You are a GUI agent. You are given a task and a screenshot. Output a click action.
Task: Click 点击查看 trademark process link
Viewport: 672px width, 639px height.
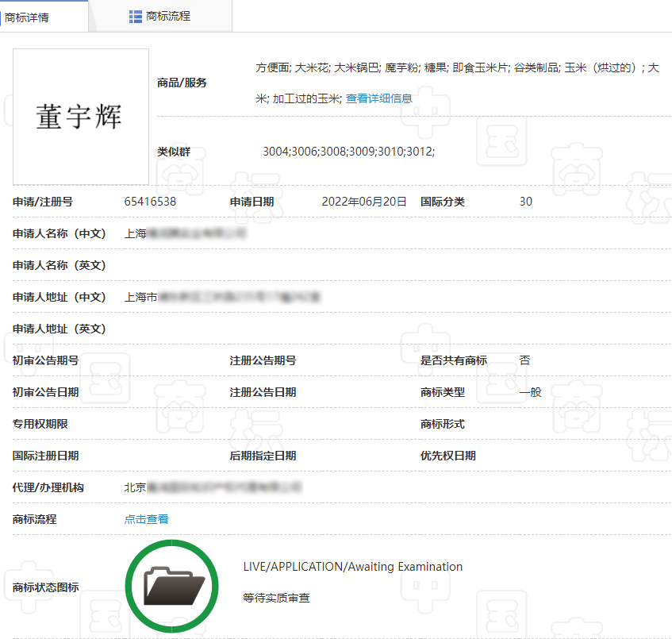pyautogui.click(x=146, y=519)
